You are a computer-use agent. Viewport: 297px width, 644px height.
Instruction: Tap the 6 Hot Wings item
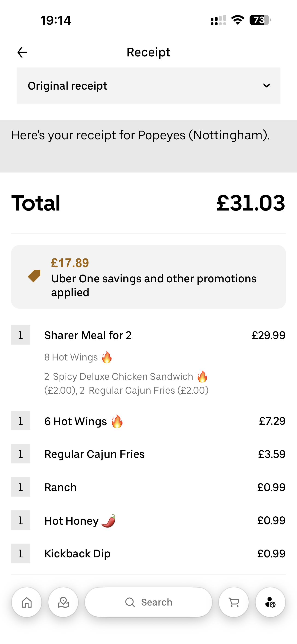76,421
